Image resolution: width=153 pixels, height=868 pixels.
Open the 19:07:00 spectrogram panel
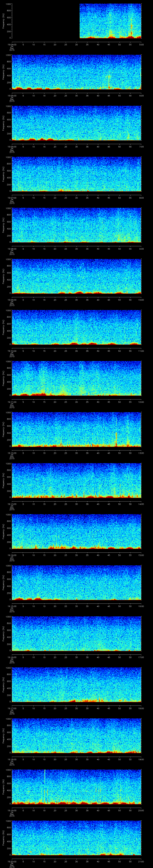pos(77,174)
